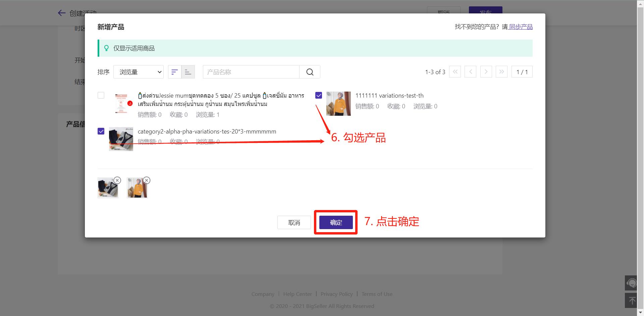Viewport: 644px width, 316px height.
Task: Select descending sort order icon
Action: coord(174,72)
